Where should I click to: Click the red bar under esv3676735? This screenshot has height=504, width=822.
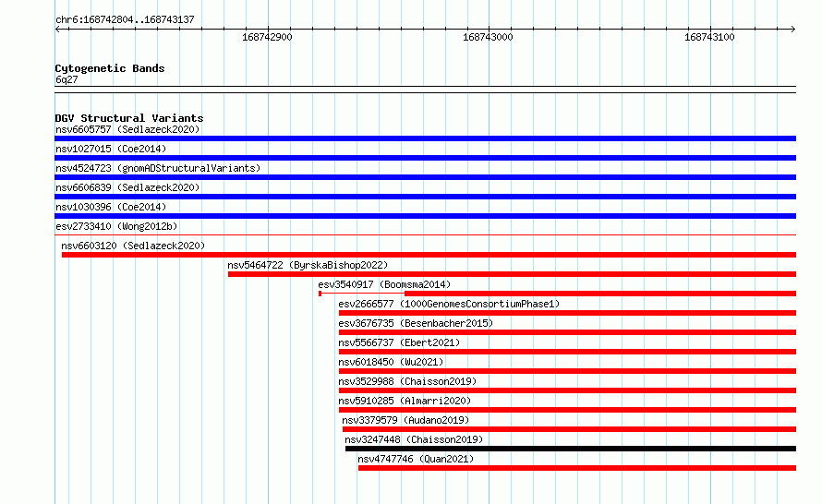click(x=567, y=332)
